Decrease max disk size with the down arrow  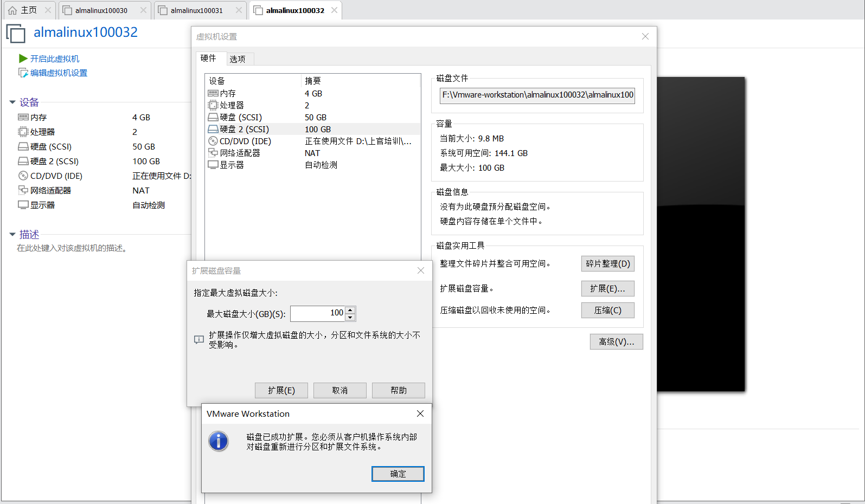point(350,317)
